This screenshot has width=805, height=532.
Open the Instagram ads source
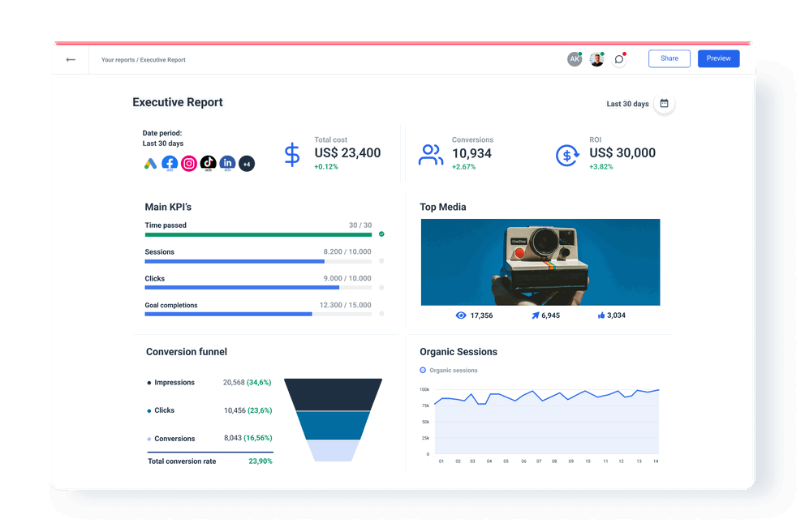click(189, 163)
